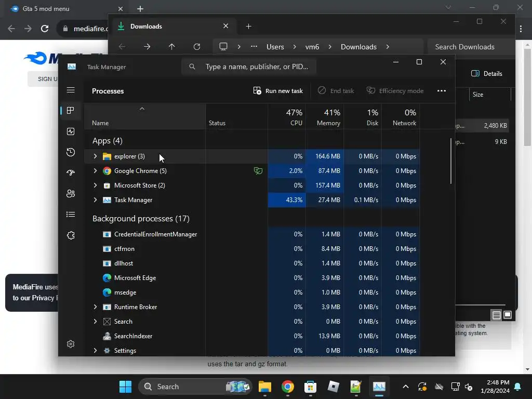This screenshot has width=532, height=399.
Task: Open a new tab in File Explorer
Action: (x=248, y=26)
